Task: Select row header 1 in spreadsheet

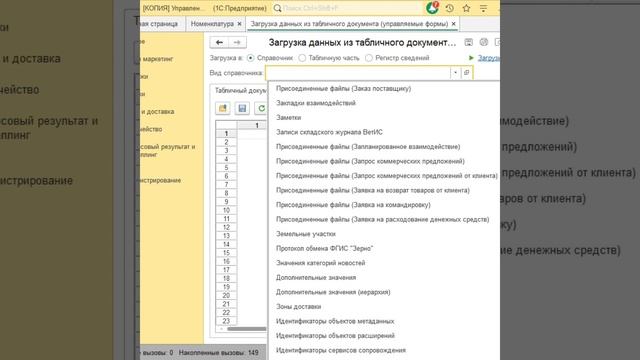Action: coord(226,133)
